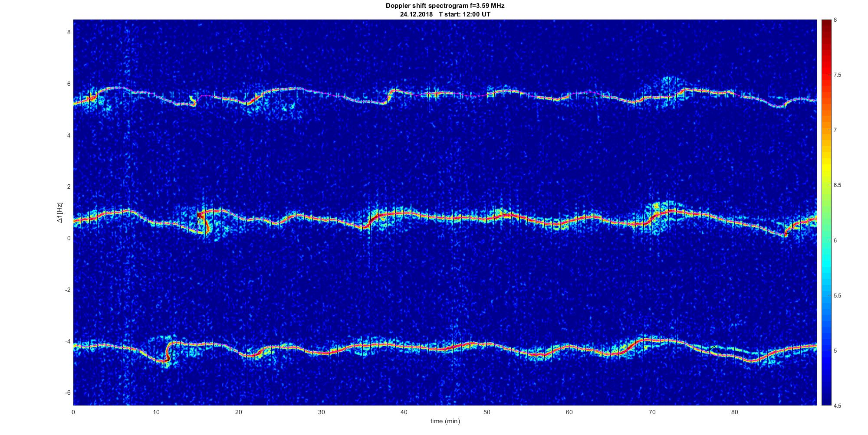This screenshot has height=435, width=868.
Task: Click the x-axis label 'time (min)'
Action: (445, 421)
